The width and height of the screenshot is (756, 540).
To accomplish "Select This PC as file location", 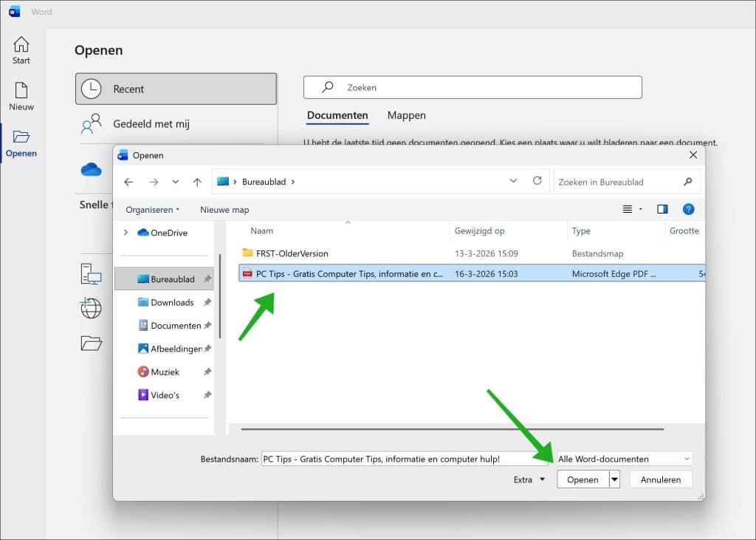I will click(92, 276).
